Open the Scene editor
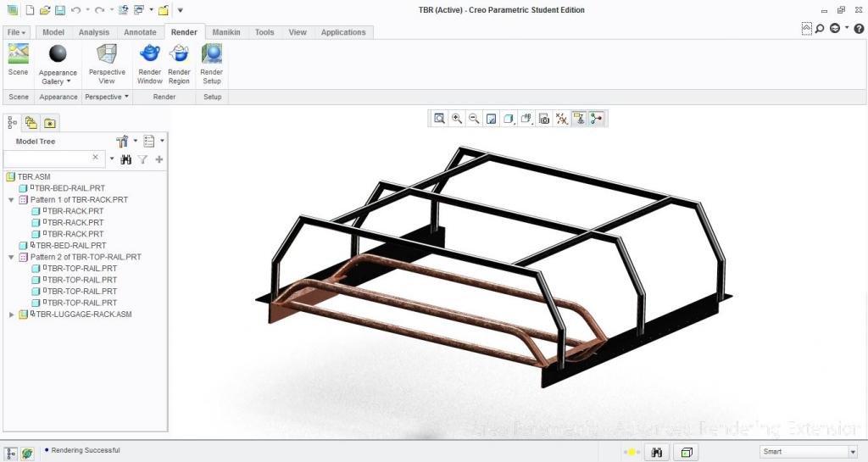This screenshot has height=462, width=868. click(19, 59)
